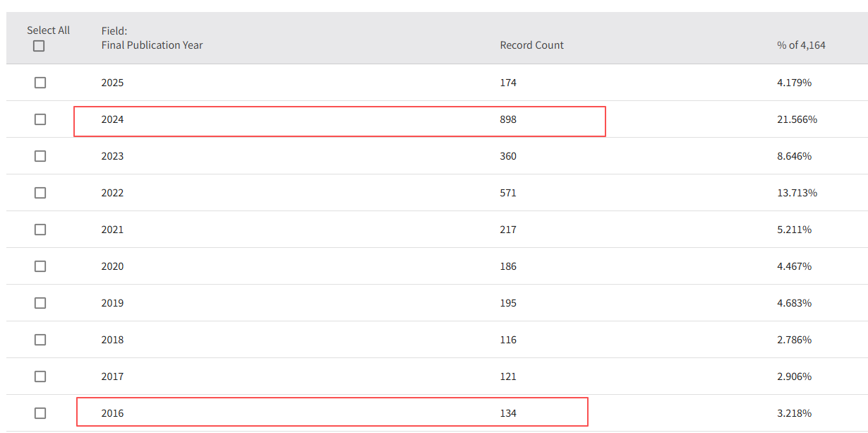This screenshot has width=868, height=433.
Task: Tick the checkbox for year 2025
Action: [40, 83]
